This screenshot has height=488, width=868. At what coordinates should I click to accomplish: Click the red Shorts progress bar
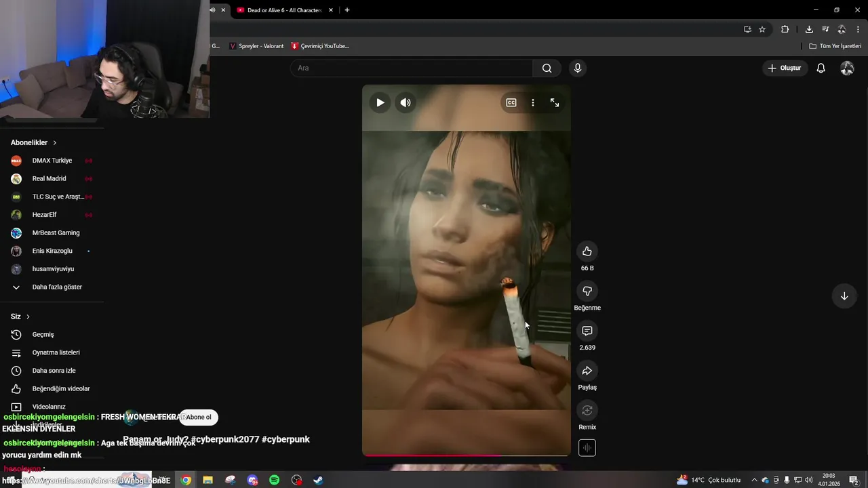tap(466, 455)
